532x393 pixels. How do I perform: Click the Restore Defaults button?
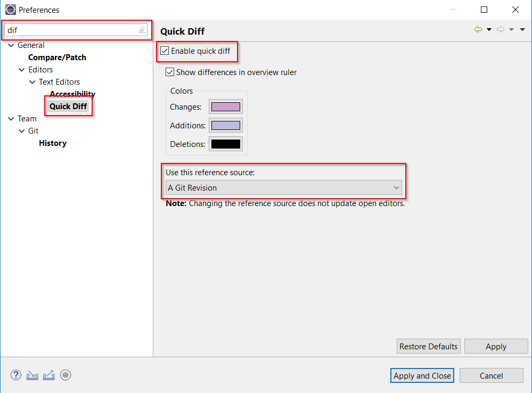tap(428, 346)
